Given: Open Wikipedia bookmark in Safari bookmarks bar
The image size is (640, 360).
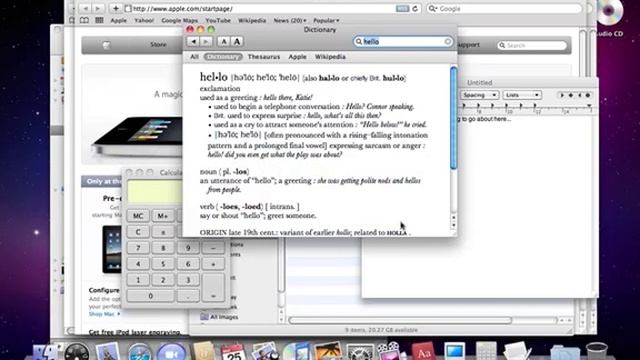Looking at the screenshot, I should (x=252, y=20).
